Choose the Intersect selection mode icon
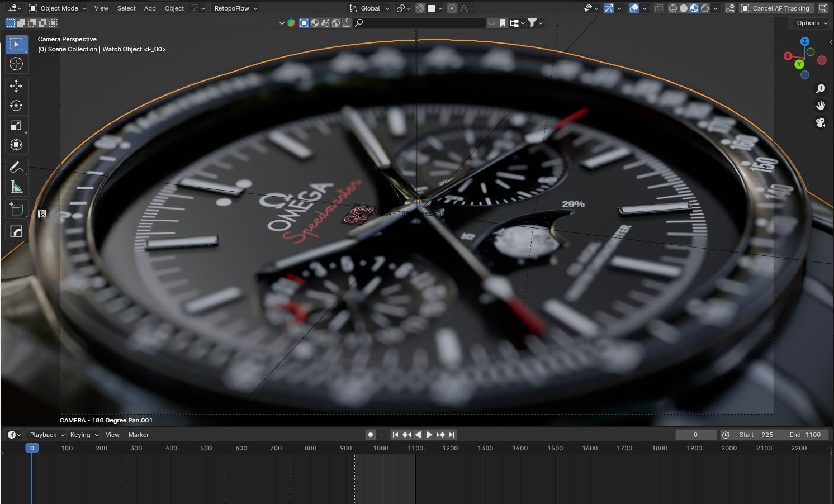834x504 pixels. click(53, 23)
